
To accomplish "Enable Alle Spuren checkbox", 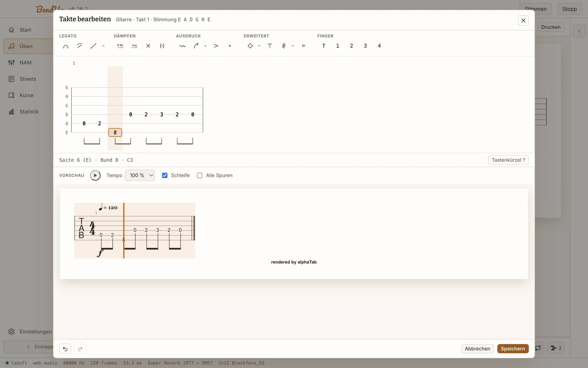I will (x=200, y=175).
